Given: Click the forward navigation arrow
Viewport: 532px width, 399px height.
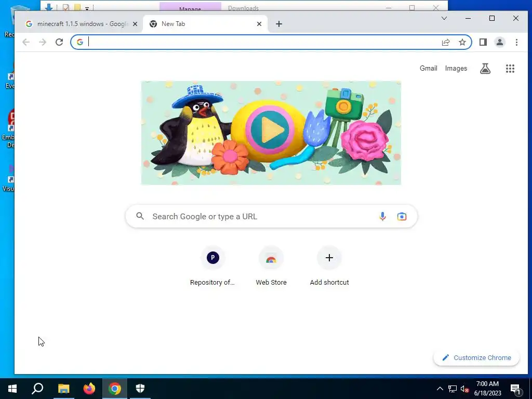Looking at the screenshot, I should coord(43,42).
